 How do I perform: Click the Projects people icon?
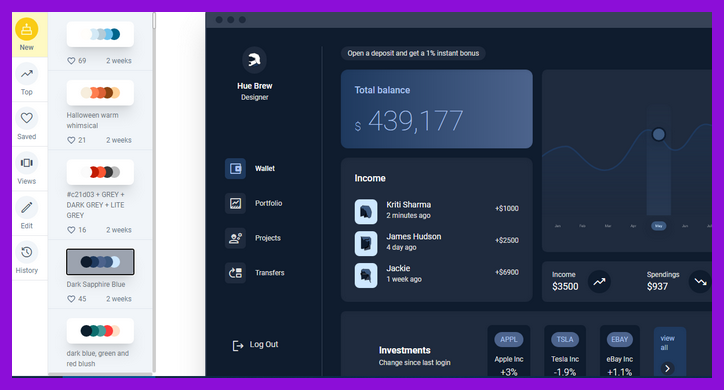tap(235, 238)
